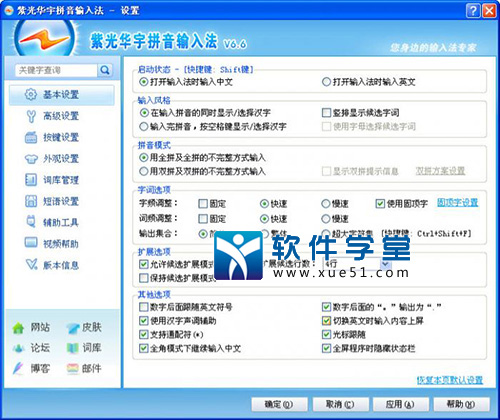Viewport: 500px width, 420px height.
Task: Go to 外观设置 page
Action: click(61, 159)
